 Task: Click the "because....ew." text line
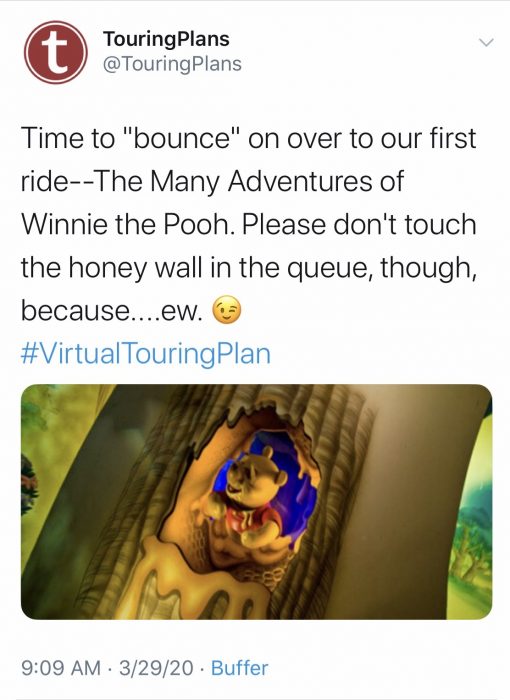[x=112, y=311]
